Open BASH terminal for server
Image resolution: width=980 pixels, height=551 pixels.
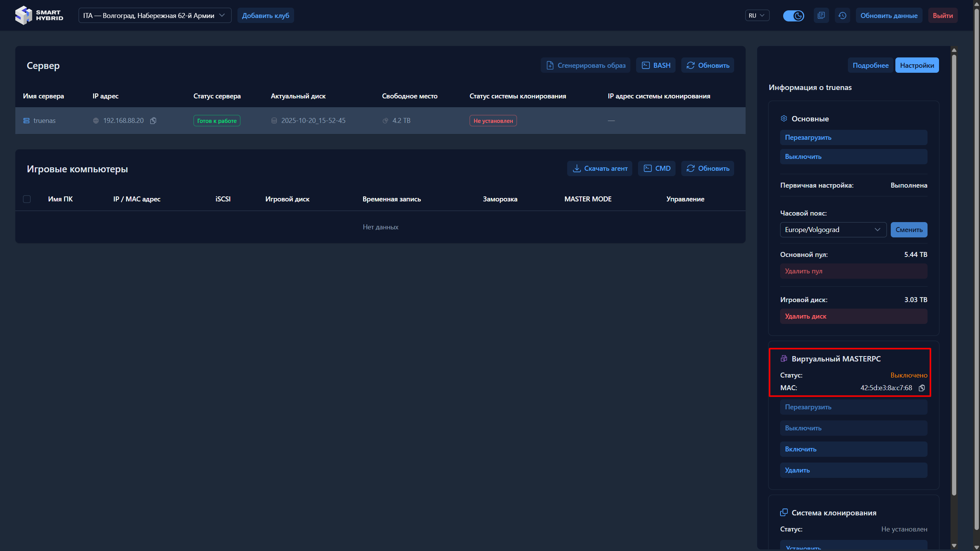click(656, 65)
